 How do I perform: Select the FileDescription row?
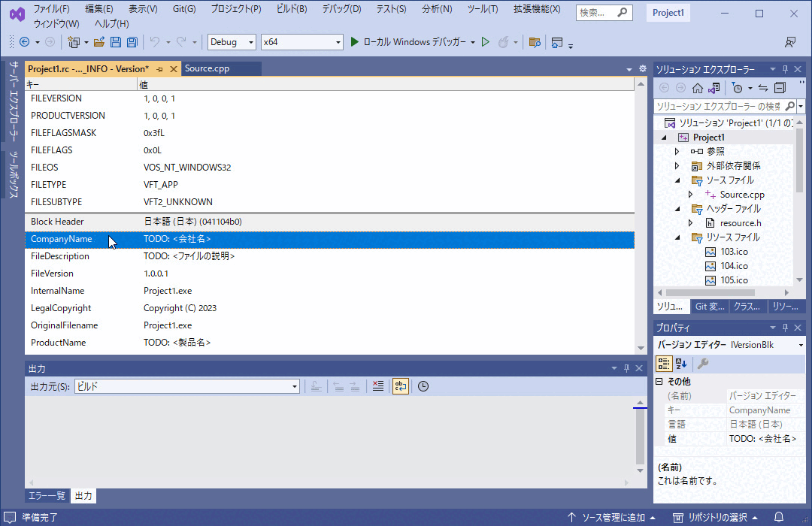tap(329, 256)
